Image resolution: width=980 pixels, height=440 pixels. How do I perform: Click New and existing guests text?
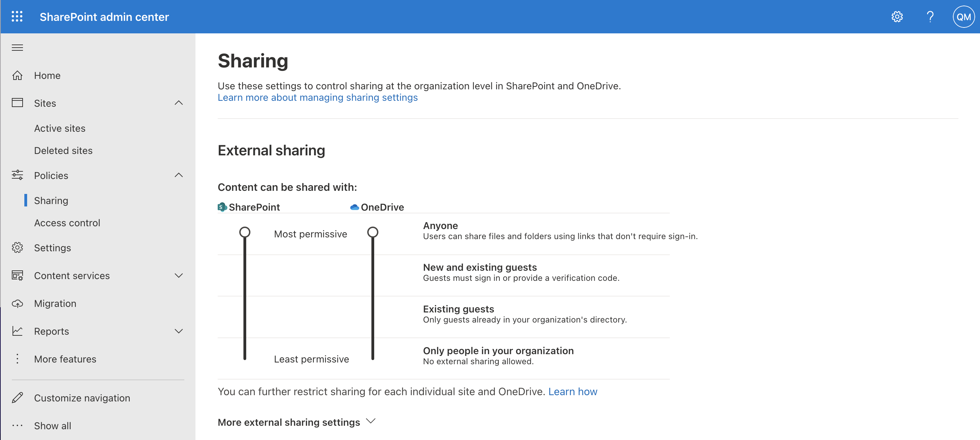(480, 267)
